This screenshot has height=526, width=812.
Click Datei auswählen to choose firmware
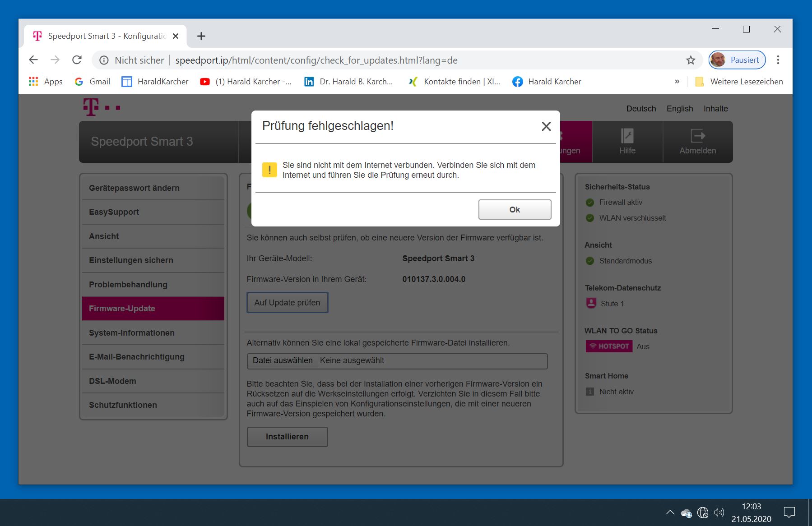click(283, 360)
